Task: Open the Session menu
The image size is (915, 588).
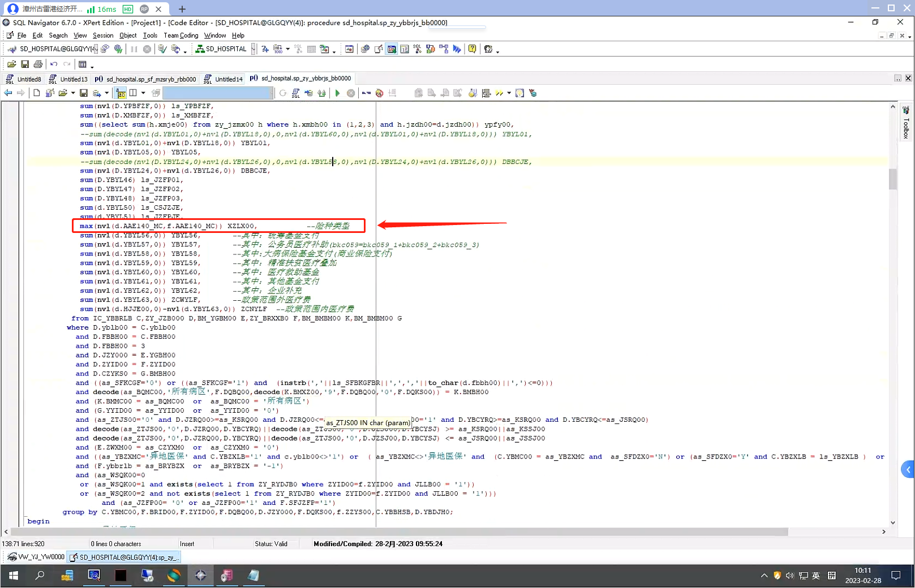Action: tap(103, 36)
